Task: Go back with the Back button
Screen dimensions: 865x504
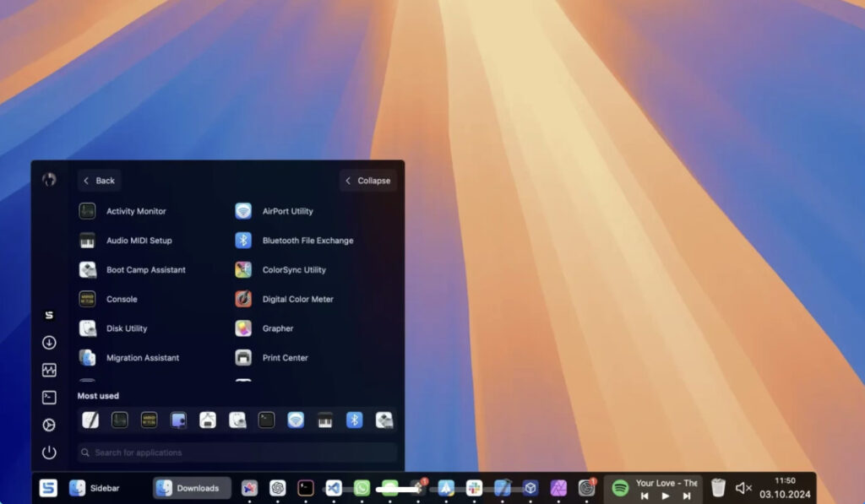Action: coord(100,181)
